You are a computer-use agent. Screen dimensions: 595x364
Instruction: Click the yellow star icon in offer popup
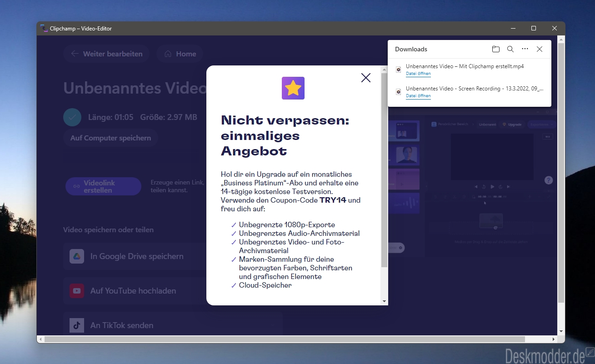pyautogui.click(x=293, y=88)
